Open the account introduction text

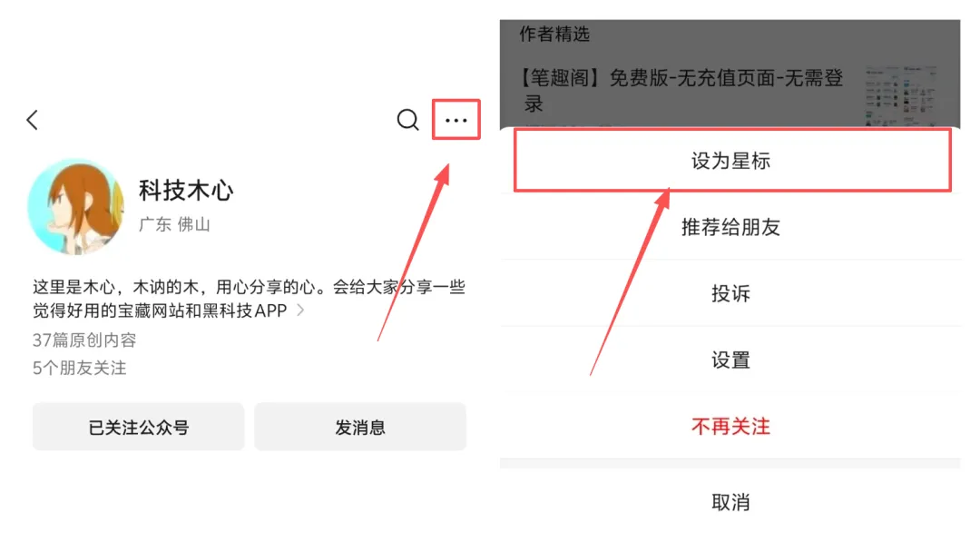tap(249, 299)
